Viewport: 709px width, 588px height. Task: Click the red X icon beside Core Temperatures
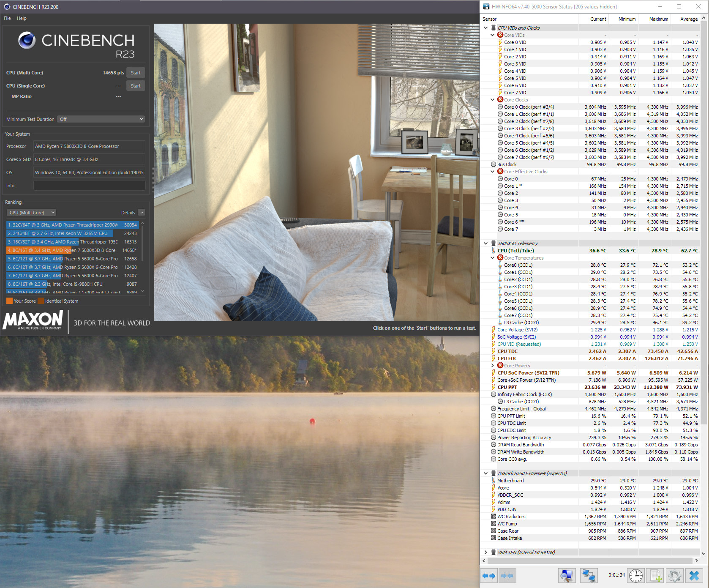(x=500, y=257)
